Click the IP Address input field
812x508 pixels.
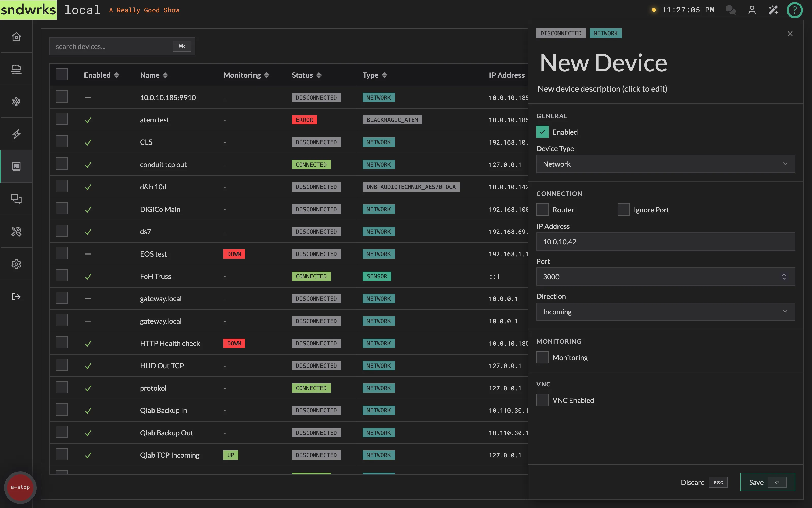point(665,242)
